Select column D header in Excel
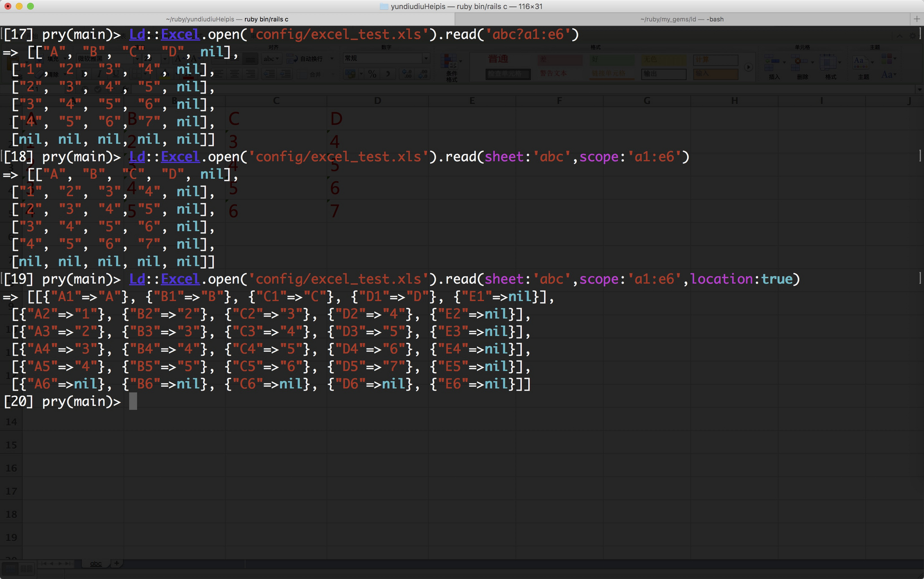924x579 pixels. coord(378,101)
